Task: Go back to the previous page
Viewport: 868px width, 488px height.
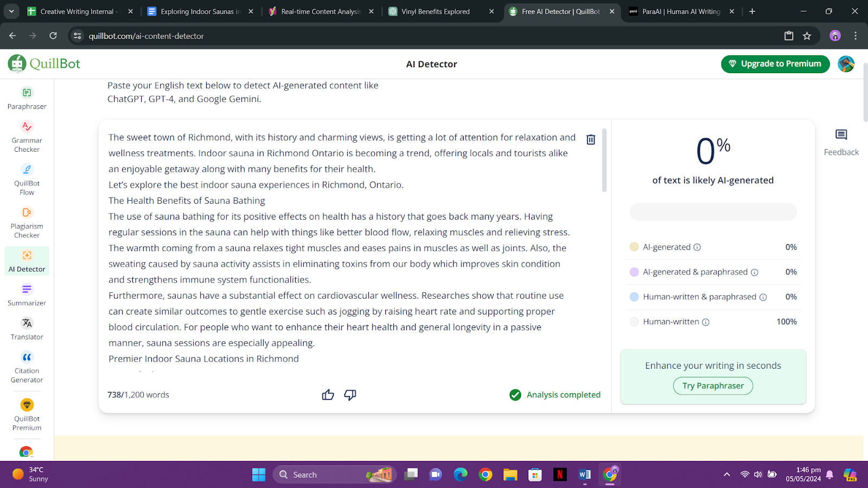Action: 12,36
